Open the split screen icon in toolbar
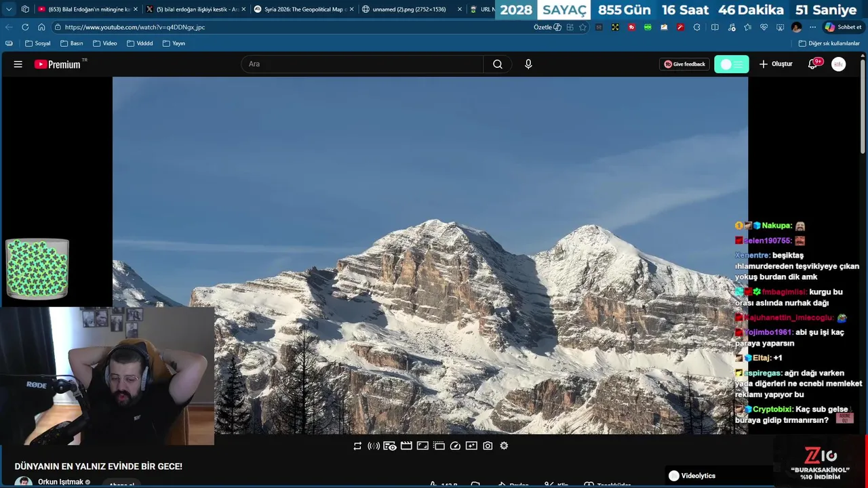This screenshot has width=868, height=488. tap(715, 27)
